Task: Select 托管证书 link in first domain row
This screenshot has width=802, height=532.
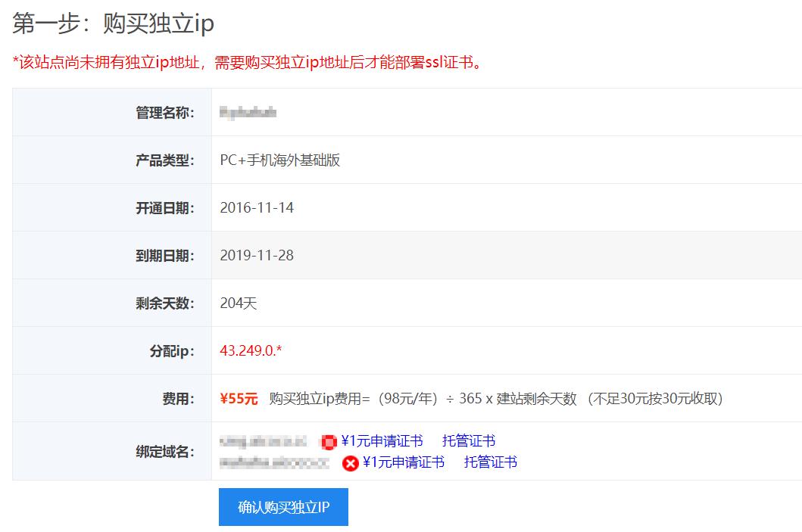Action: click(469, 441)
